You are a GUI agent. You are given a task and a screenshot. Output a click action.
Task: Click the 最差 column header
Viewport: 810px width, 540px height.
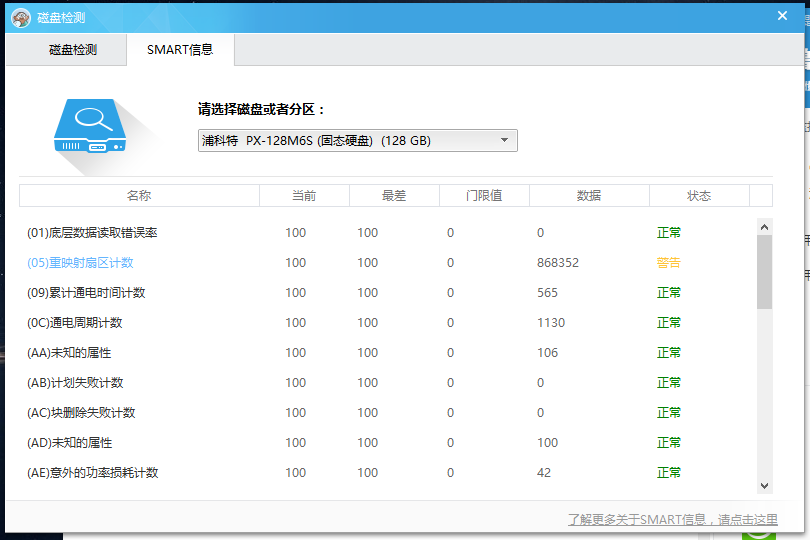(x=394, y=196)
